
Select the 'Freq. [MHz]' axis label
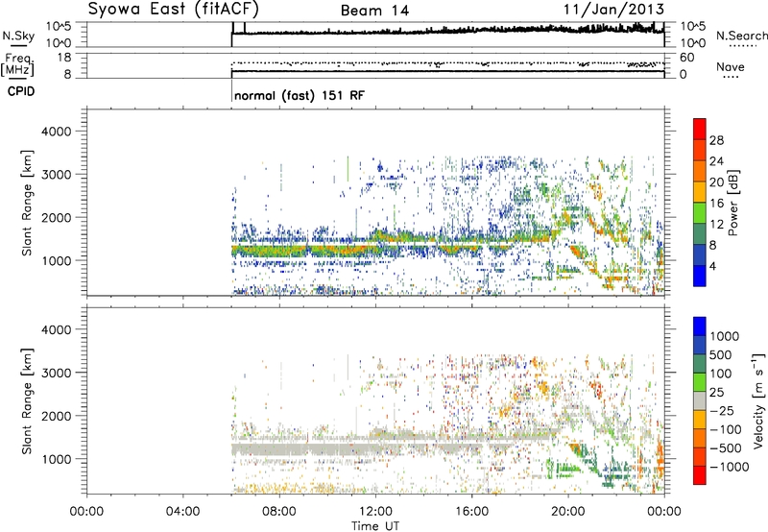coord(17,64)
